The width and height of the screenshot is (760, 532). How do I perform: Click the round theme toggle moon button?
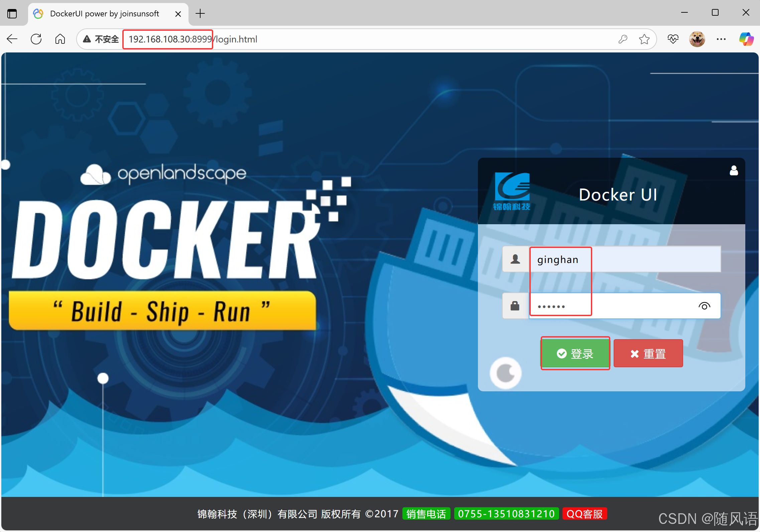pyautogui.click(x=506, y=373)
